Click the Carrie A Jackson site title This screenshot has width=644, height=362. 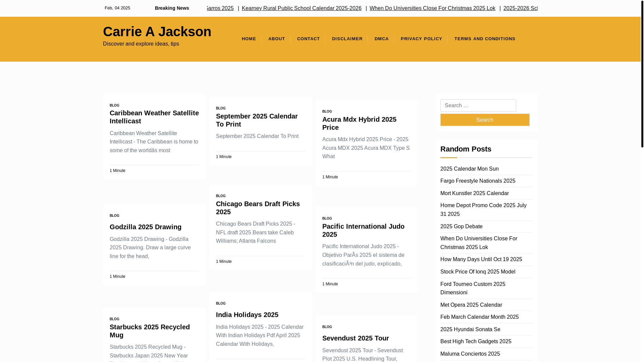click(x=157, y=32)
